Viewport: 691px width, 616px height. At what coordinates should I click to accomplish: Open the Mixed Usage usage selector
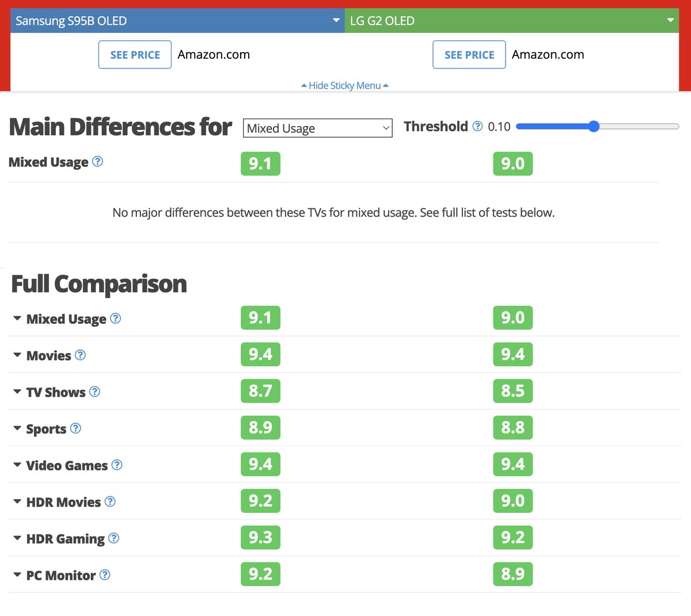point(318,128)
